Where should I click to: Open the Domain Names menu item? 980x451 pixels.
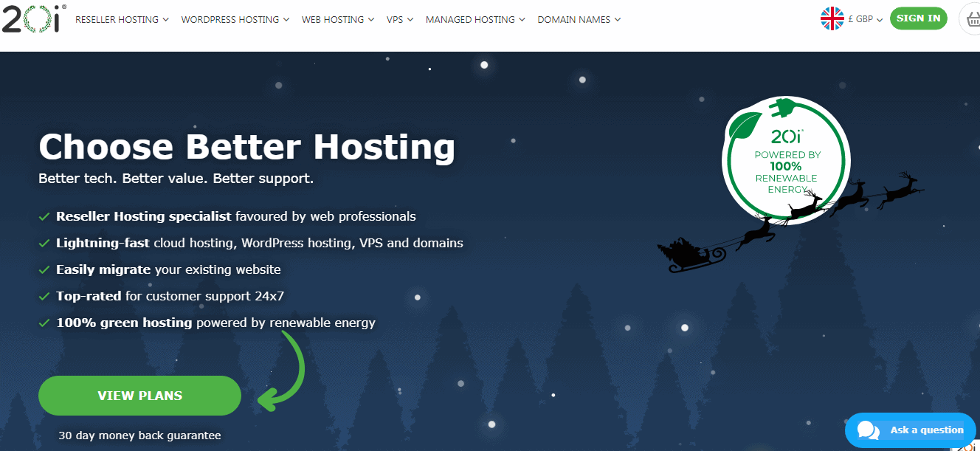(x=579, y=20)
